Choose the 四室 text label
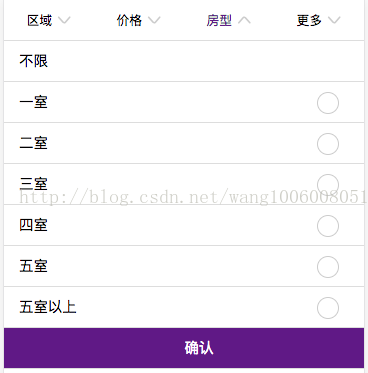 33,225
